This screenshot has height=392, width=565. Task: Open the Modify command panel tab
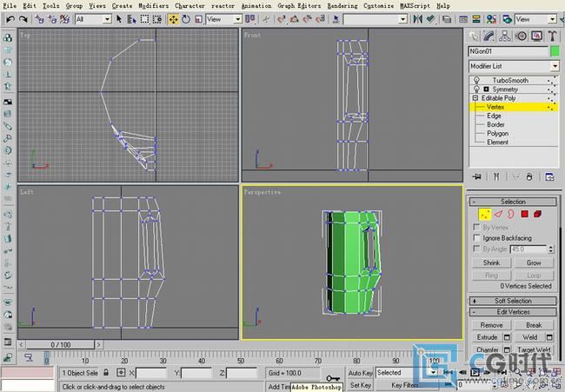coord(489,36)
